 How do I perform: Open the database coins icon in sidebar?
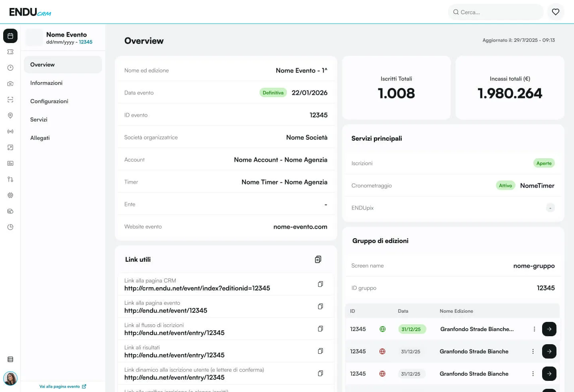[x=10, y=211]
